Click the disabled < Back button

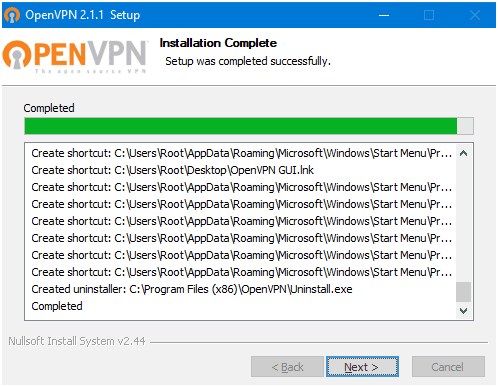click(287, 367)
